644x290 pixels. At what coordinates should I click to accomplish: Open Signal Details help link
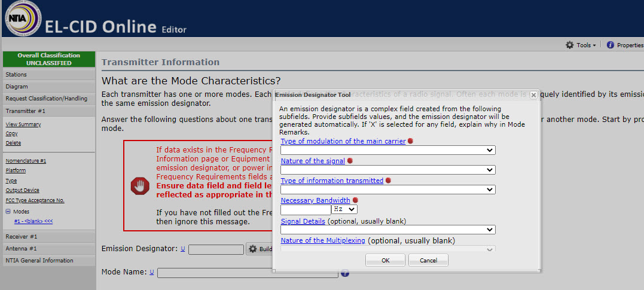[x=303, y=221]
